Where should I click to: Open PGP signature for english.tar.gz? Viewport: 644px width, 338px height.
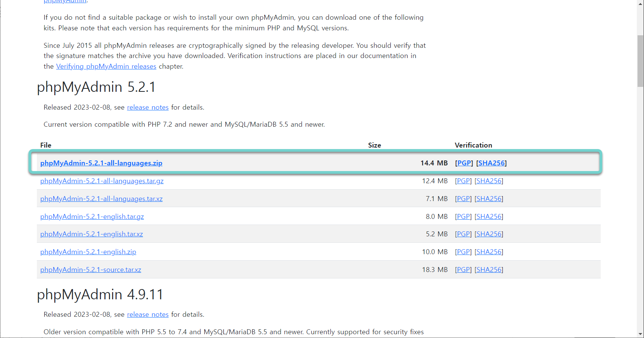[463, 217]
